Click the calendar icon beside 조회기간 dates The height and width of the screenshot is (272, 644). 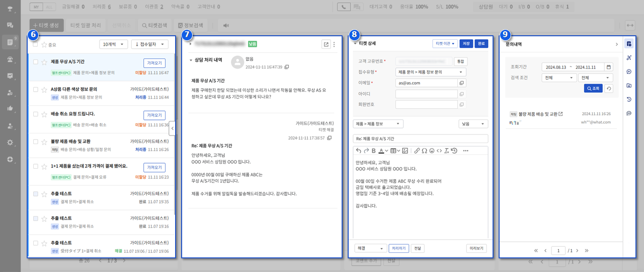coord(609,67)
